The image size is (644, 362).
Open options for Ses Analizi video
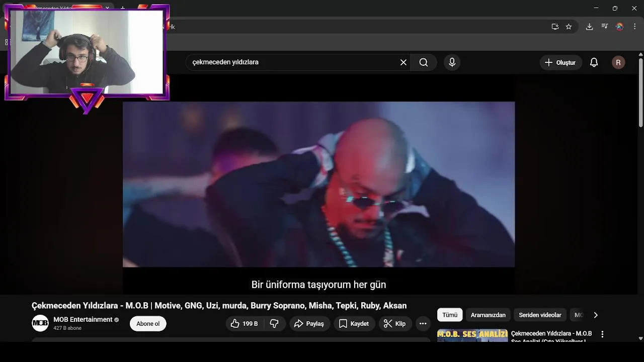tap(602, 334)
